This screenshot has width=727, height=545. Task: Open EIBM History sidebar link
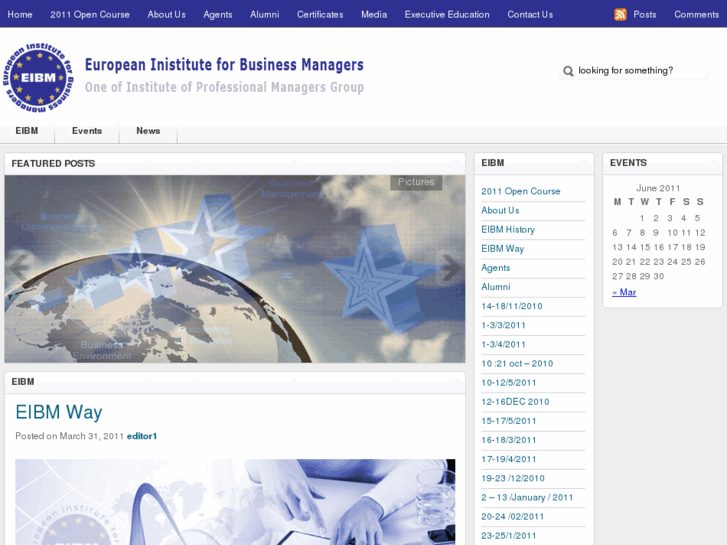coord(508,230)
